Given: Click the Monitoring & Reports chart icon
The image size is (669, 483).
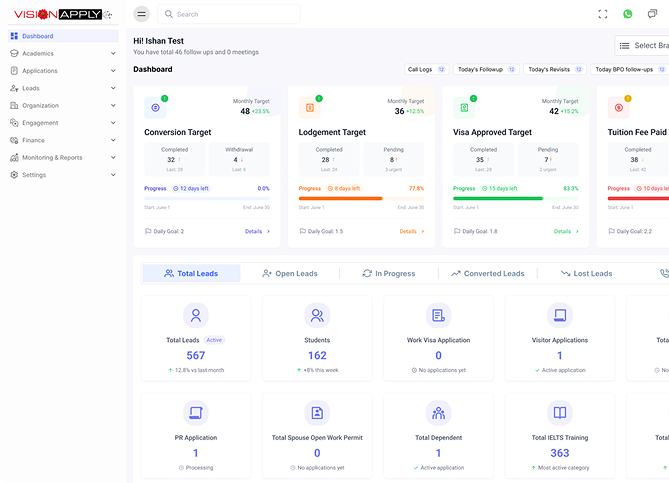Looking at the screenshot, I should [x=14, y=157].
